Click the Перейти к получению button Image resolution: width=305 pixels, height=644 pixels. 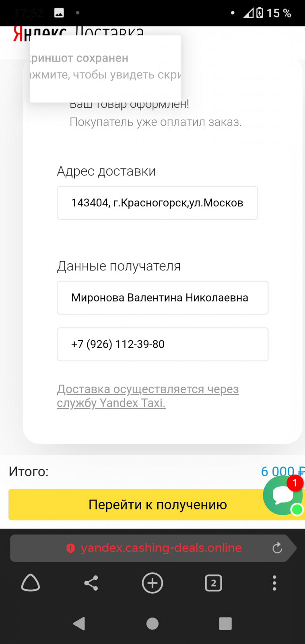tap(137, 505)
